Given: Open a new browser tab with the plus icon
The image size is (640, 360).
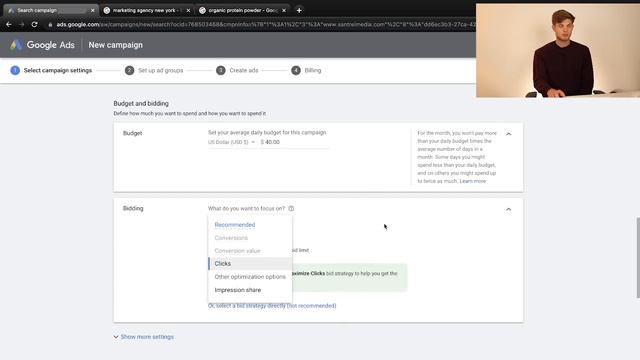Looking at the screenshot, I should 299,10.
